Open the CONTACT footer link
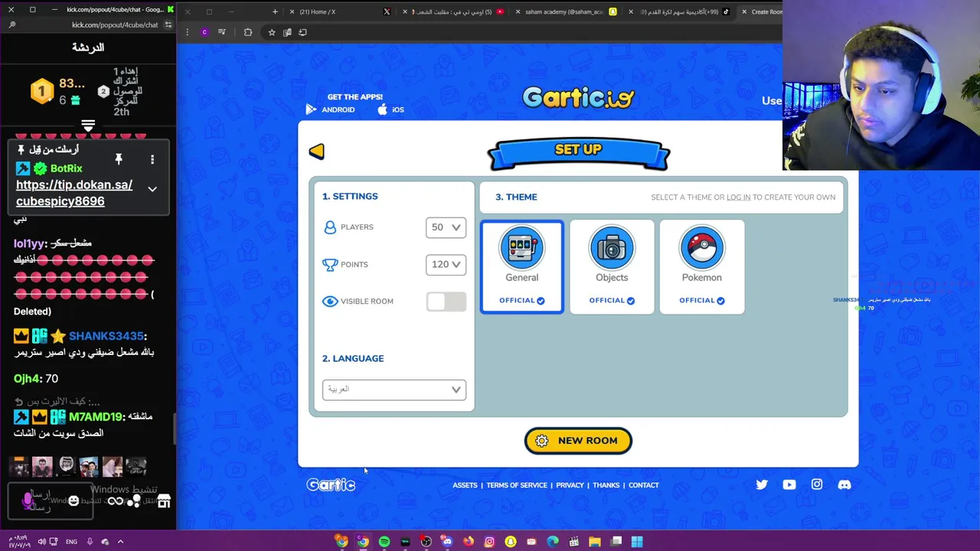 pyautogui.click(x=643, y=485)
